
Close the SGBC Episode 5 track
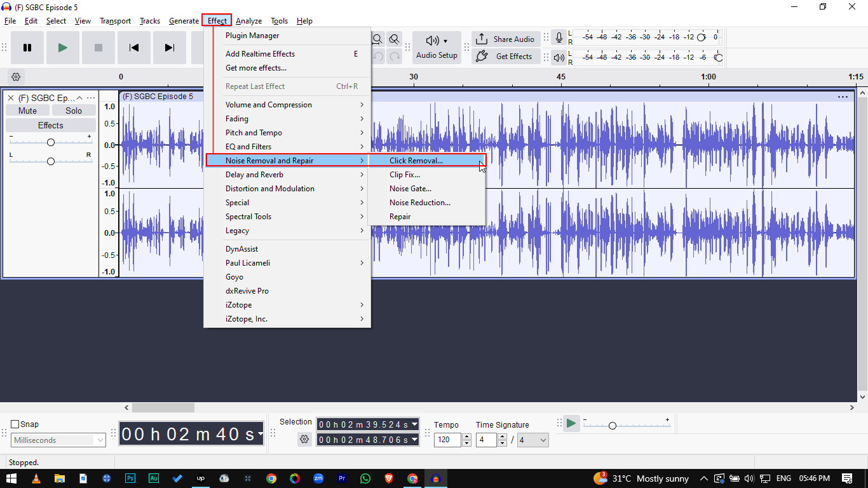click(x=11, y=98)
